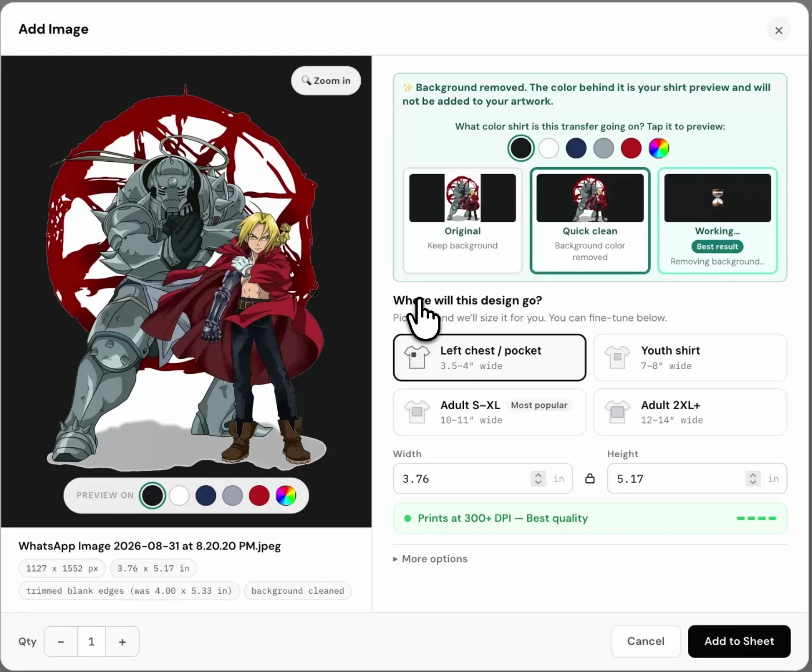The height and width of the screenshot is (672, 812).
Task: Click the aspect ratio lock icon
Action: point(590,479)
